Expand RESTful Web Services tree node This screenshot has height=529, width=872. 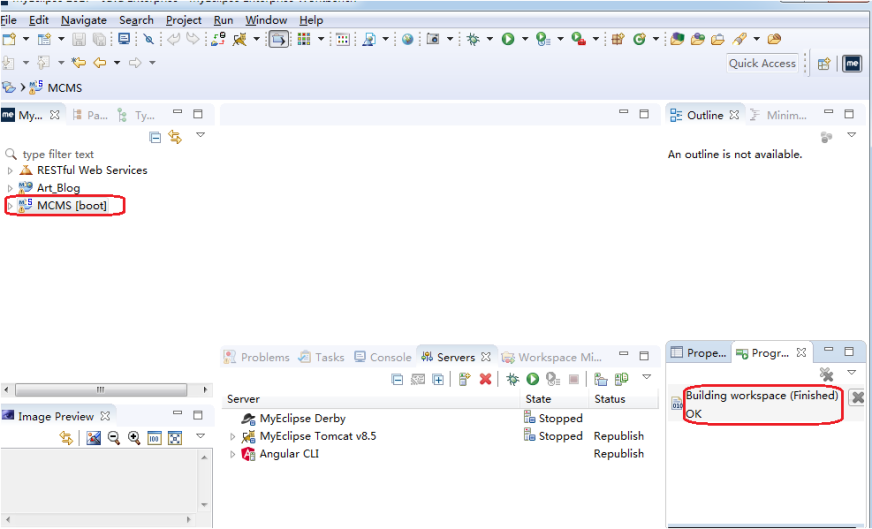tap(10, 171)
